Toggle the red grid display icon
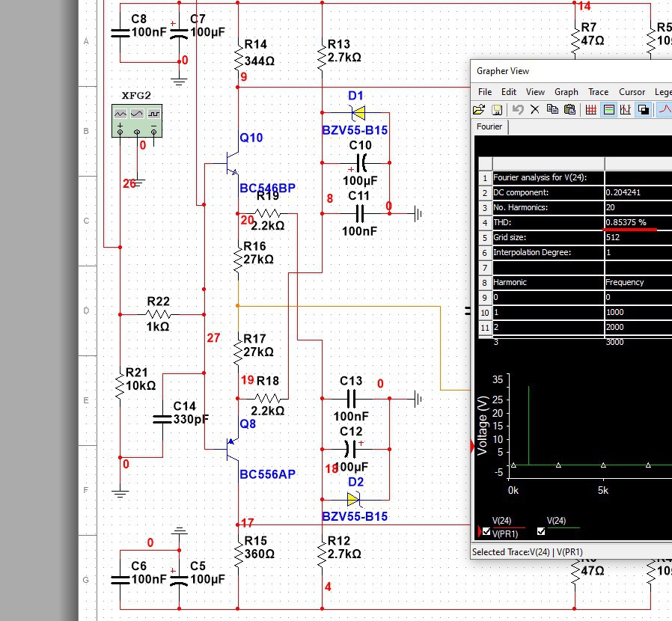The width and height of the screenshot is (672, 621). point(590,109)
